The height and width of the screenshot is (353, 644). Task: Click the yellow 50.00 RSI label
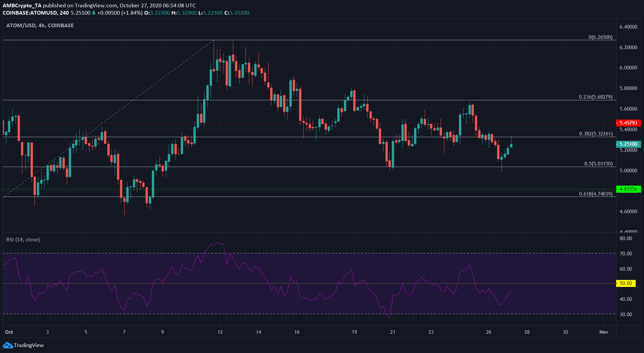(x=626, y=283)
